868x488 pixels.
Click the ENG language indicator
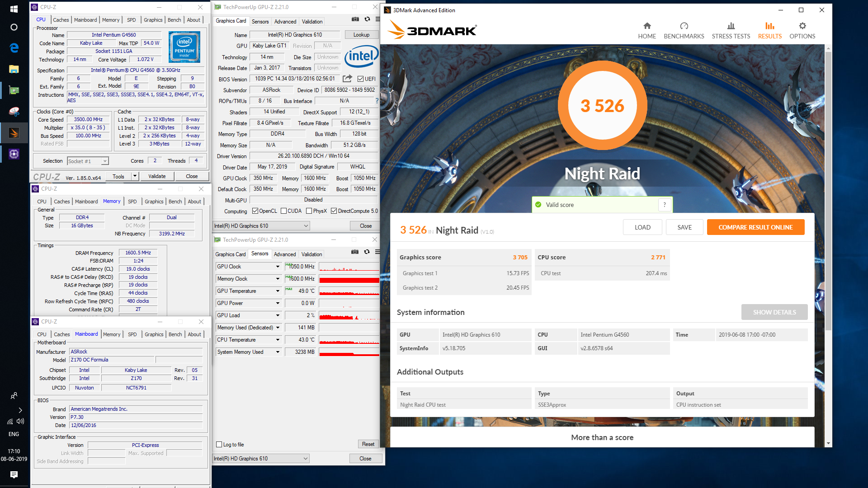tap(14, 434)
